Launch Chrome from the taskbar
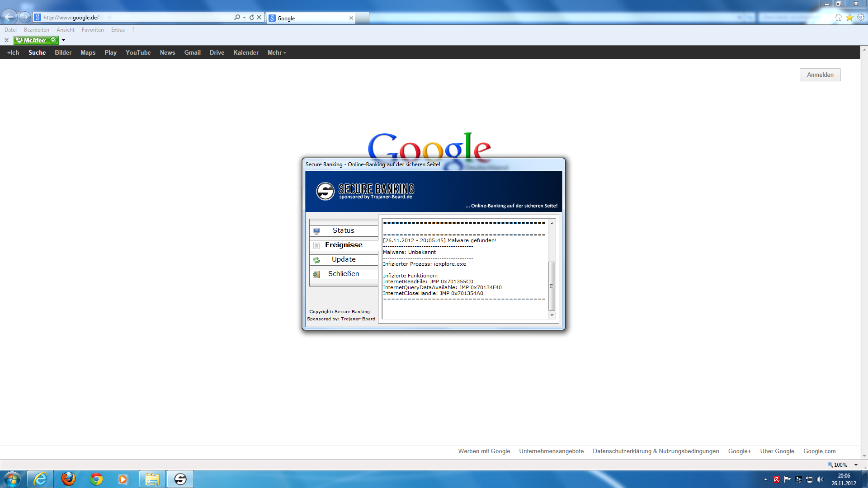Viewport: 868px width, 488px height. [x=96, y=479]
